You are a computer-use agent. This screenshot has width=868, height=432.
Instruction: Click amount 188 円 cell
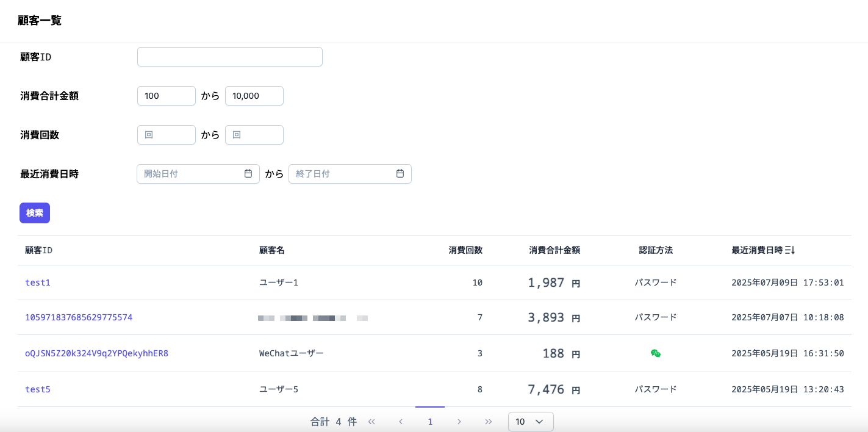coord(561,353)
